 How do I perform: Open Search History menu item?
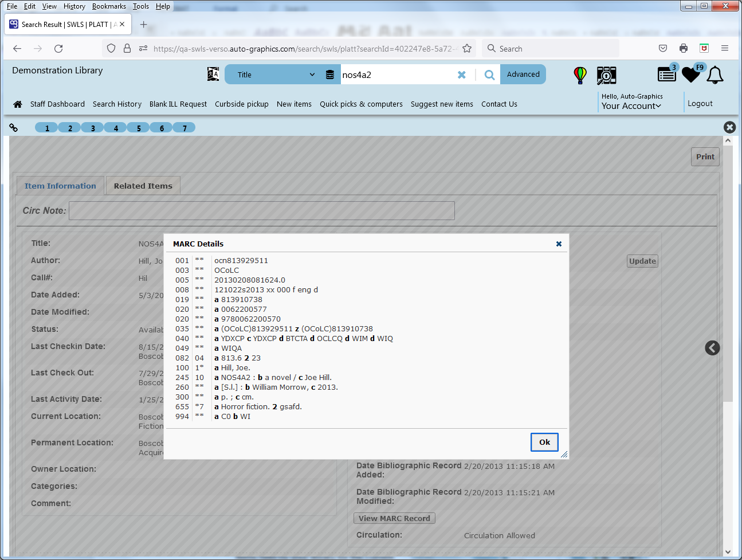click(x=117, y=104)
